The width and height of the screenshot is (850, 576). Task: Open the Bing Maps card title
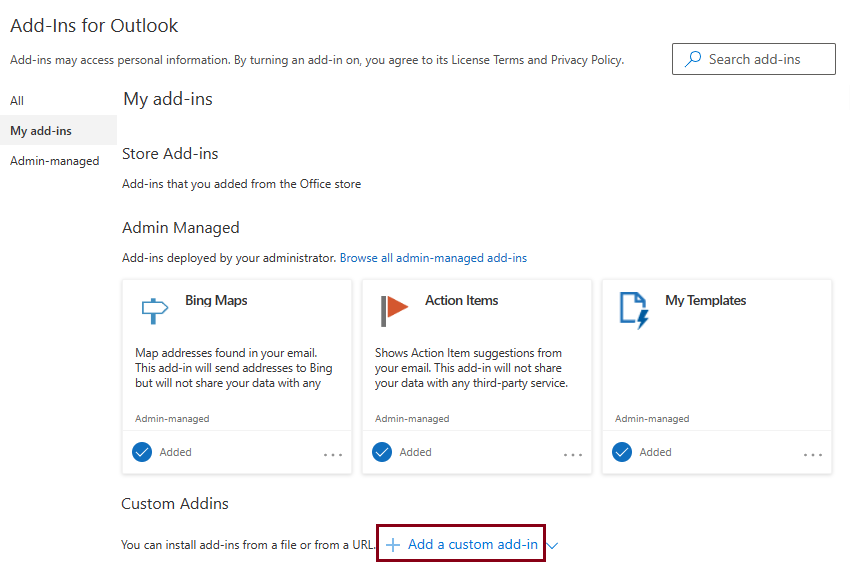pos(216,300)
